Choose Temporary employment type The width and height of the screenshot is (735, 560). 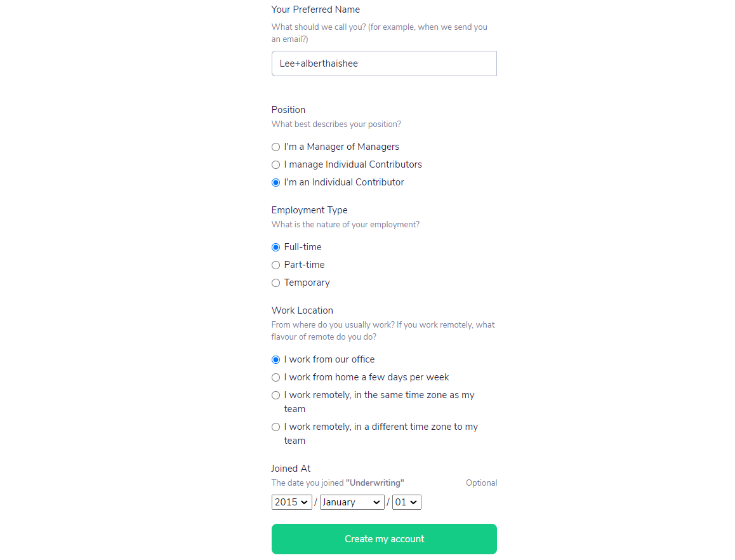click(x=275, y=283)
